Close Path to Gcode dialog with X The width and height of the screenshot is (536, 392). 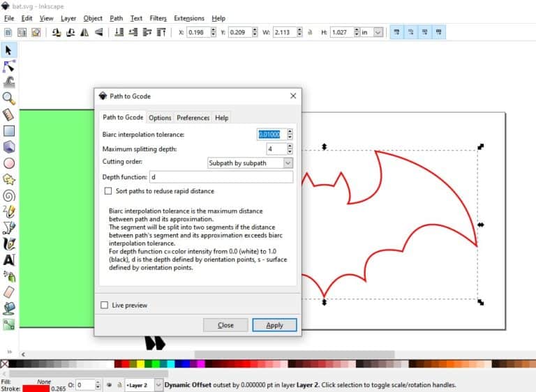(293, 96)
